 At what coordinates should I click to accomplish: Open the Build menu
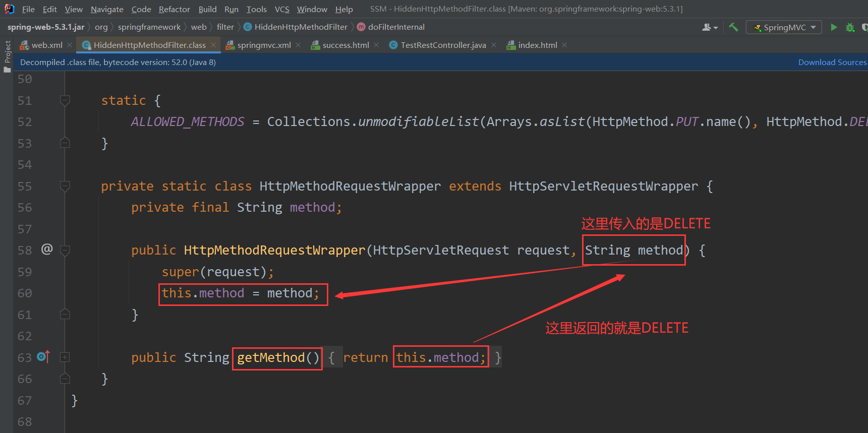point(207,9)
